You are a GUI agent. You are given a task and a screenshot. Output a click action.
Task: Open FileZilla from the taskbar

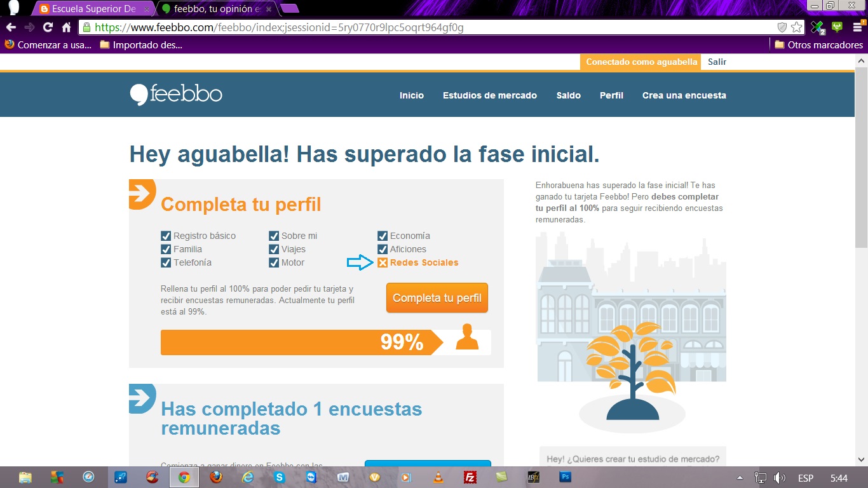pyautogui.click(x=470, y=477)
